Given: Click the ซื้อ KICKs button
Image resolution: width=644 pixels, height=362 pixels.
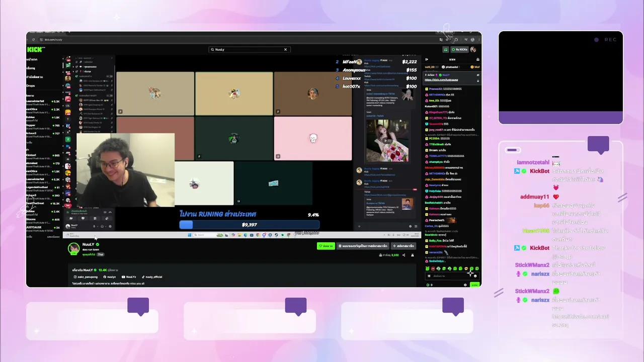Looking at the screenshot, I should (459, 49).
